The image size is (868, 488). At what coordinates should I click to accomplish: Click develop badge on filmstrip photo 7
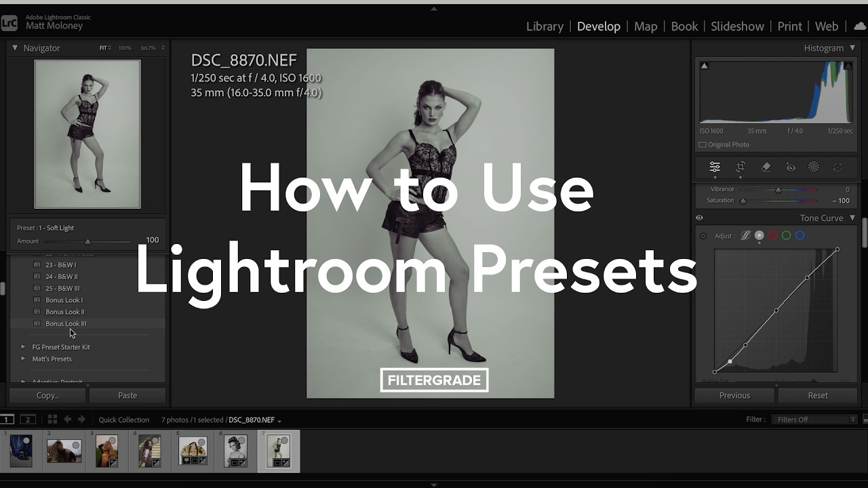tap(285, 462)
